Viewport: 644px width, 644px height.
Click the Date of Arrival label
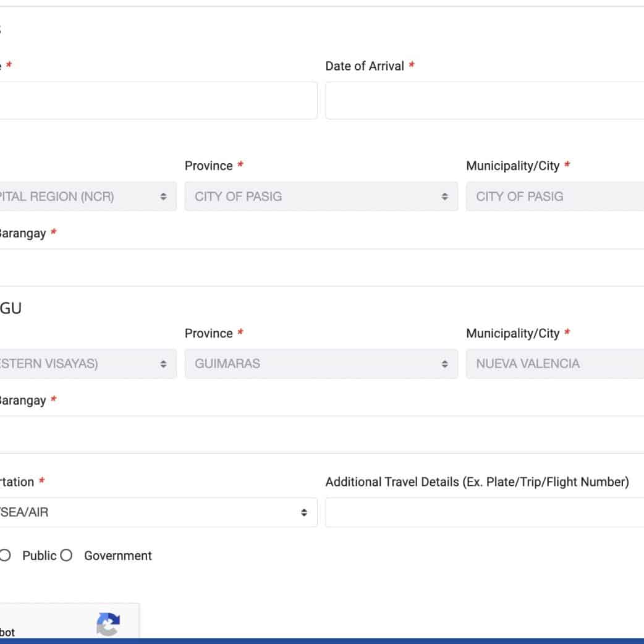click(365, 66)
